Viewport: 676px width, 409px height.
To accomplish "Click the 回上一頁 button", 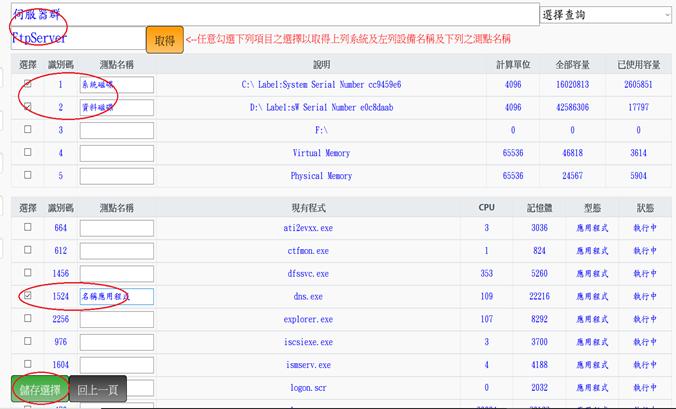I will click(x=98, y=390).
